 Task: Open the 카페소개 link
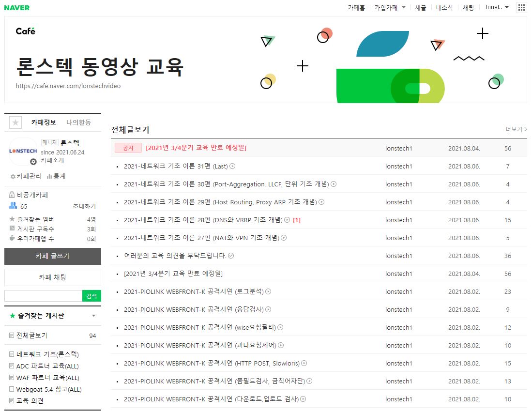tap(52, 160)
